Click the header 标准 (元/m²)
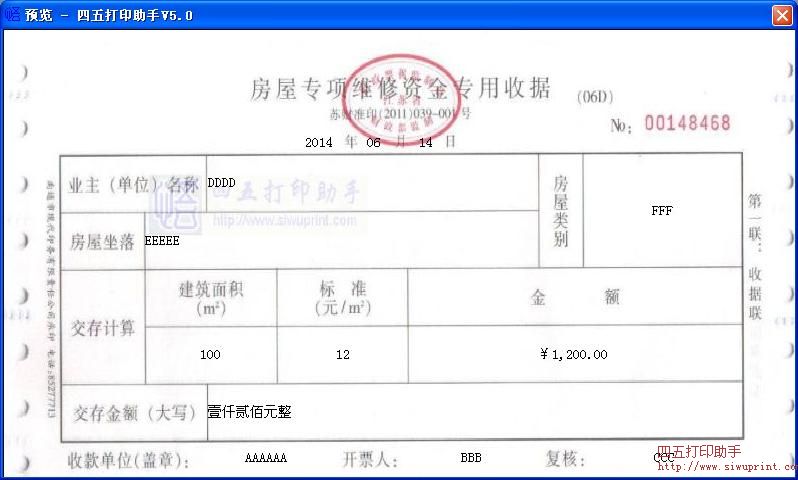 click(343, 298)
